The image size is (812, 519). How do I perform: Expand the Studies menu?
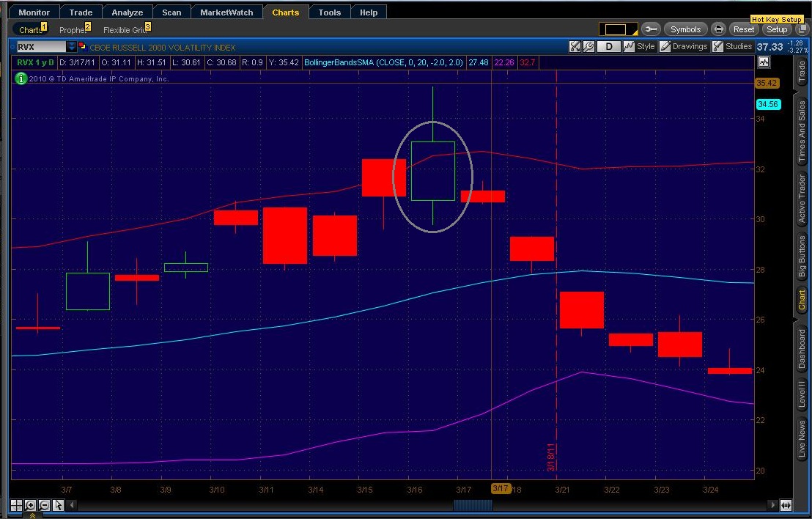(x=731, y=47)
